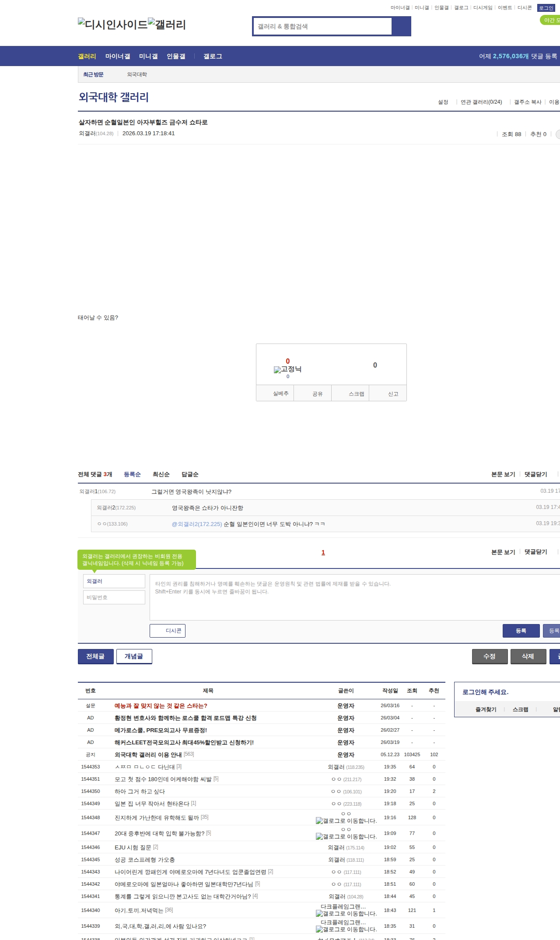Open post 모고 첫 점수 180인데 어케해야함 씨발
The height and width of the screenshot is (940, 560).
tap(163, 779)
